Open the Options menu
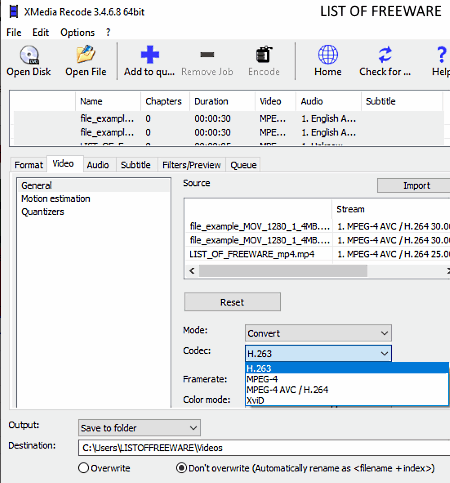The height and width of the screenshot is (483, 450). (78, 33)
